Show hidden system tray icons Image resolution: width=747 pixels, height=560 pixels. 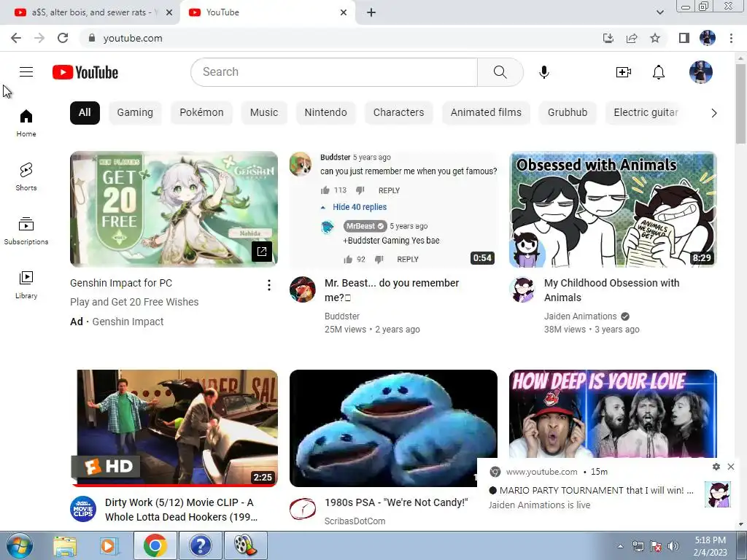620,546
